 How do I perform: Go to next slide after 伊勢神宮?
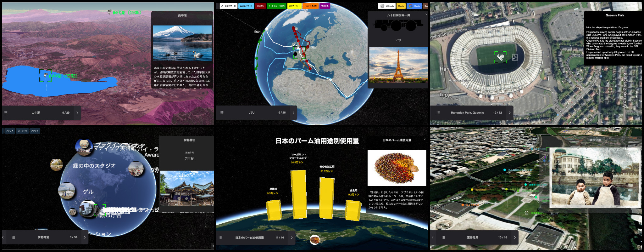(85, 237)
